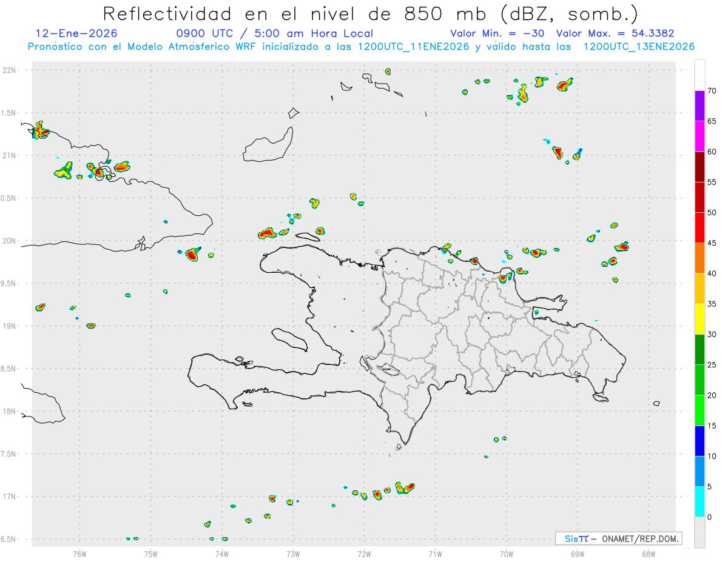Click the colorbar value label "70"

712,91
